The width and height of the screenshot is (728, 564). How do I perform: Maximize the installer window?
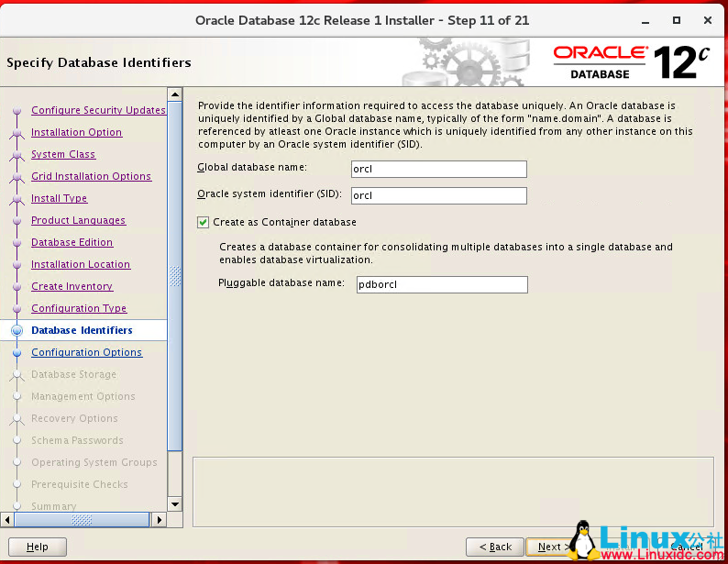coord(677,20)
